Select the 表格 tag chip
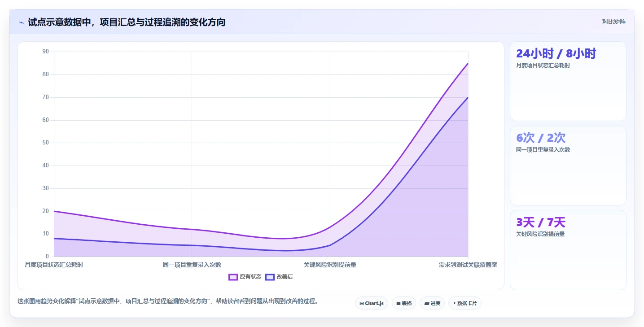The height and width of the screenshot is (327, 644). [x=404, y=303]
